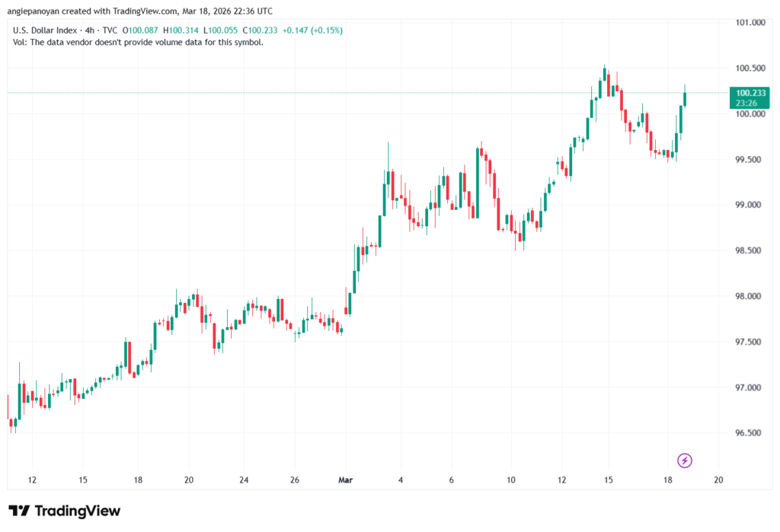
Task: Click the 24 date label on time axis
Action: click(x=244, y=480)
